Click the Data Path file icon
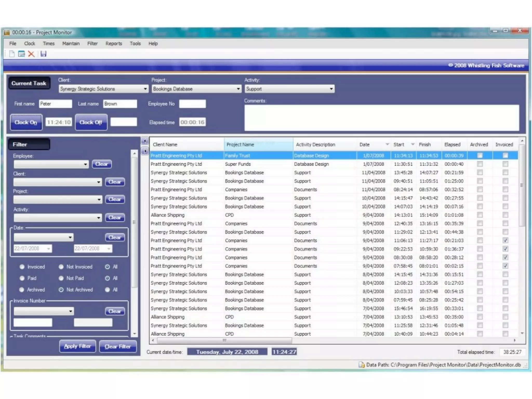The image size is (532, 399). tap(361, 365)
